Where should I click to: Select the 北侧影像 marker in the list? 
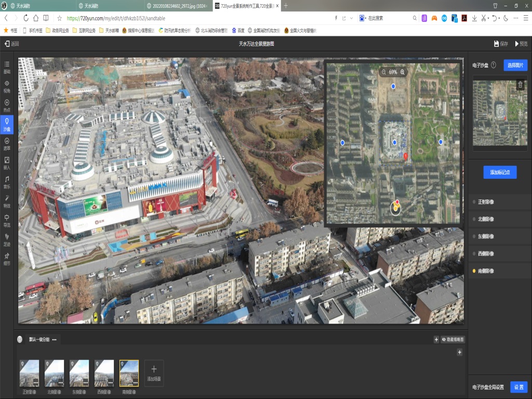[x=486, y=219]
